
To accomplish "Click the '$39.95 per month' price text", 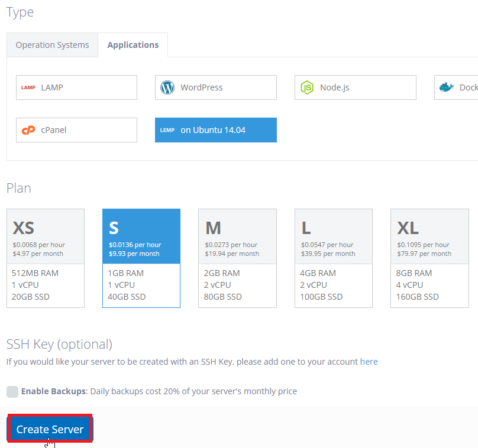I will tap(328, 254).
